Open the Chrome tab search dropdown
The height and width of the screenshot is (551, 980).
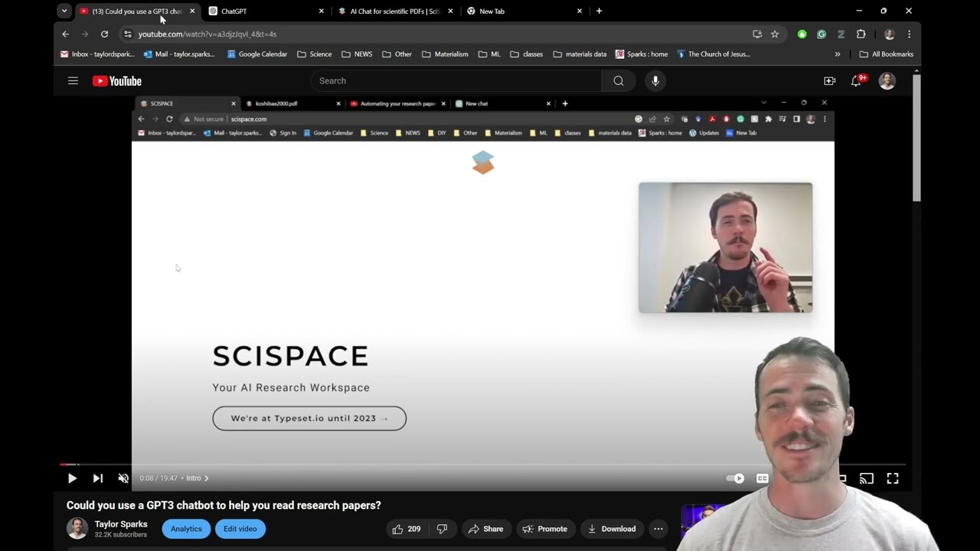[x=64, y=11]
